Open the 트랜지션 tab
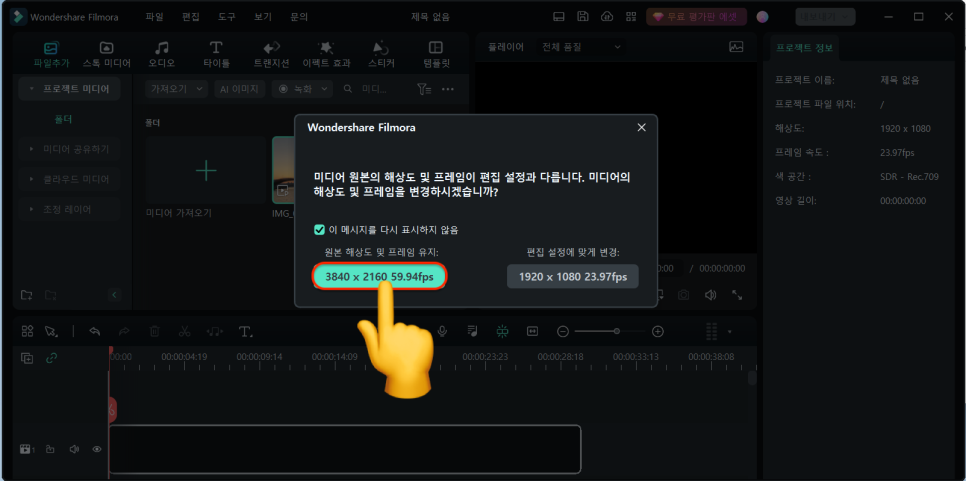 271,54
